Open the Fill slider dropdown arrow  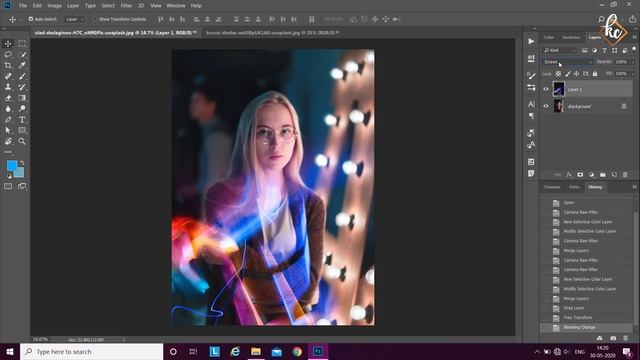tap(633, 74)
